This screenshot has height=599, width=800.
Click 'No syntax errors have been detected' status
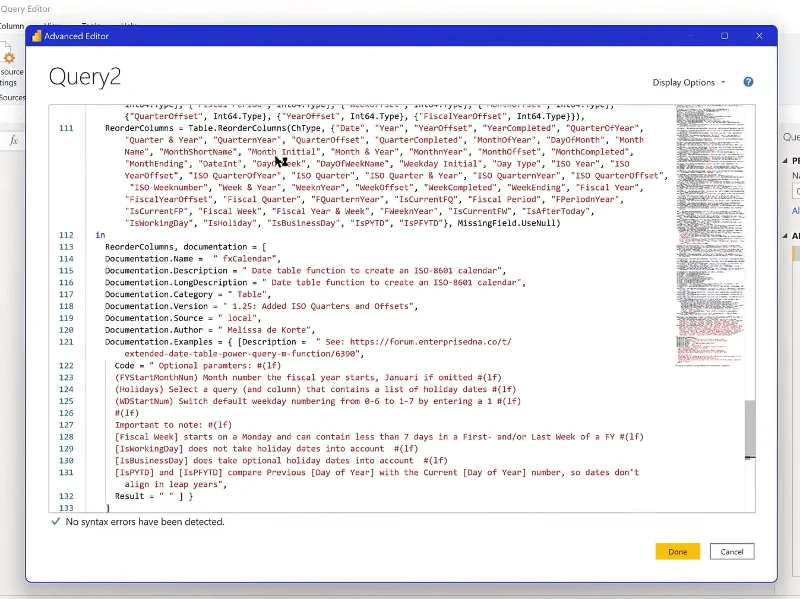coord(145,522)
